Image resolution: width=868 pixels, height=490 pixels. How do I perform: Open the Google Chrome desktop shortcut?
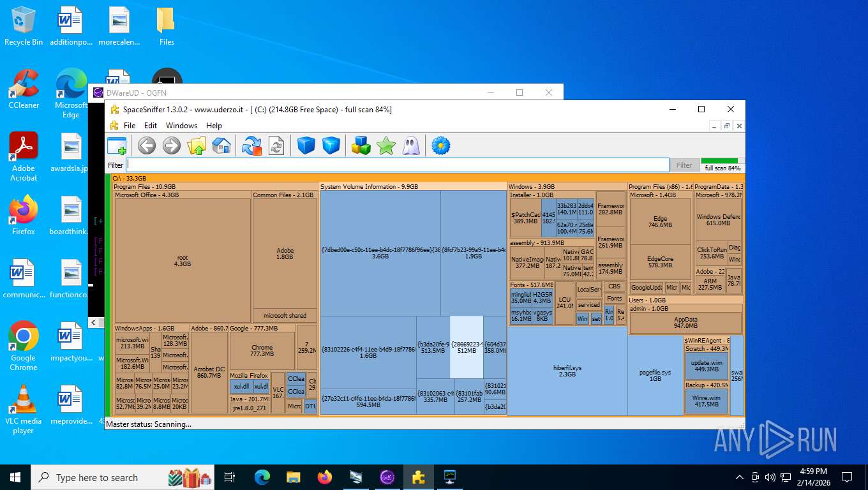(x=24, y=346)
